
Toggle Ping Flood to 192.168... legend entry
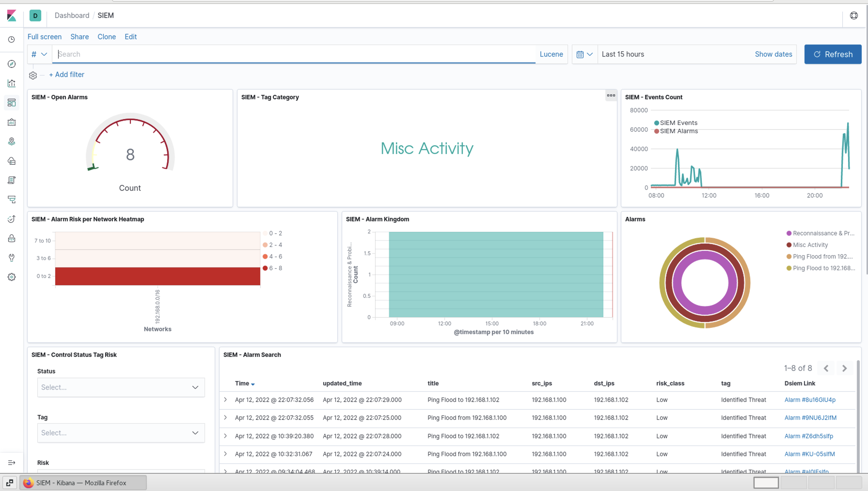pyautogui.click(x=821, y=268)
